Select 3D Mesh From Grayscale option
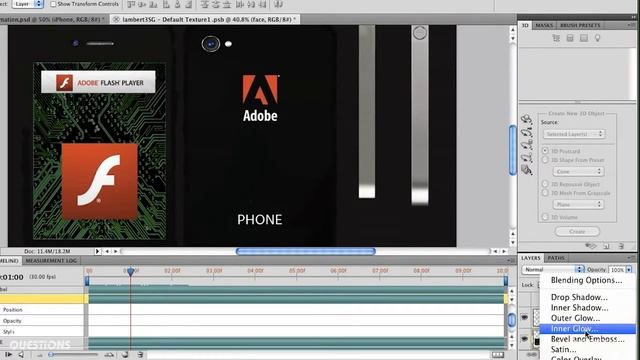The height and width of the screenshot is (360, 640). (x=545, y=193)
